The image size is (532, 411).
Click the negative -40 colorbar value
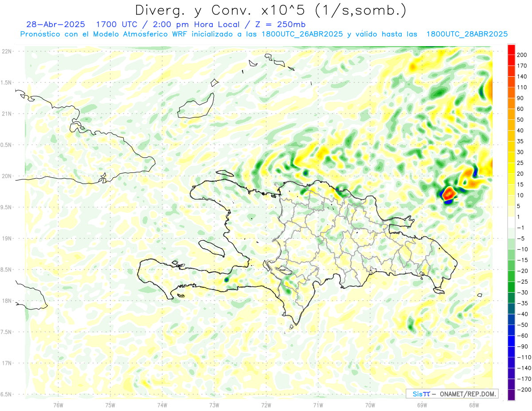(523, 314)
